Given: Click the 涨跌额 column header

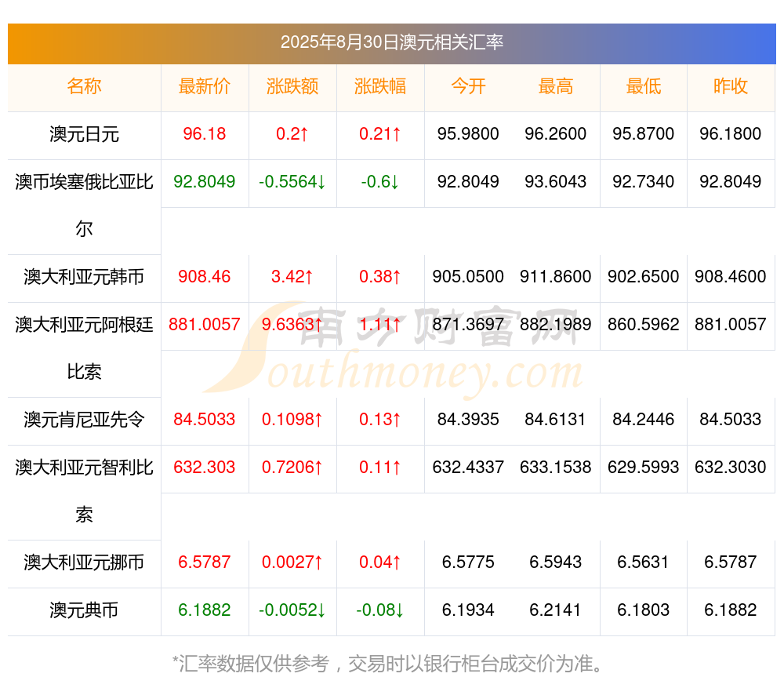Looking at the screenshot, I should tap(292, 86).
